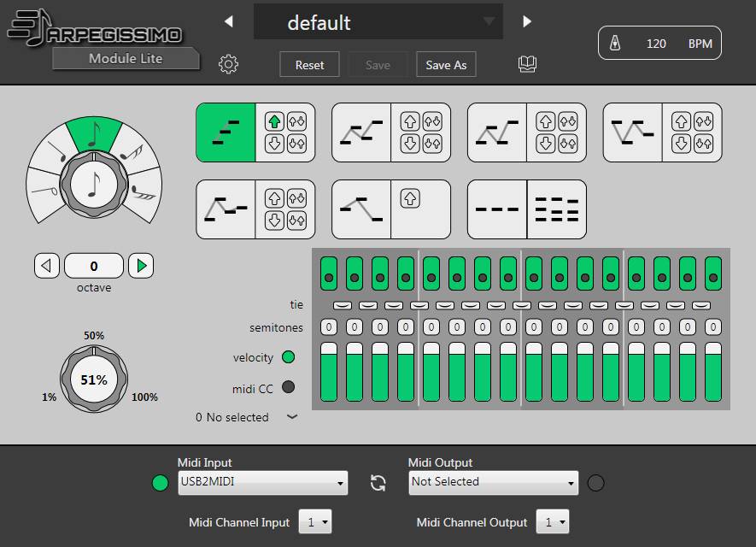Click the Save As button
Viewport: 756px width, 547px height.
click(x=446, y=65)
